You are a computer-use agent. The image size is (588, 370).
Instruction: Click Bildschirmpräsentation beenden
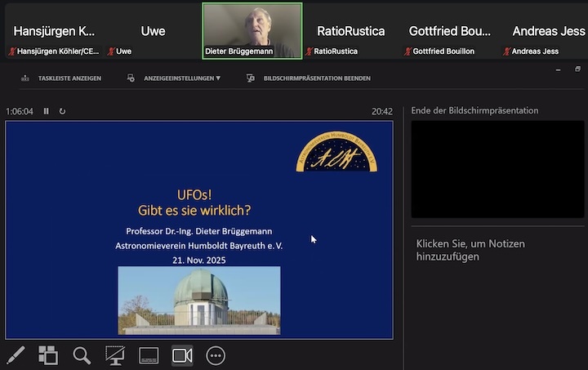317,78
